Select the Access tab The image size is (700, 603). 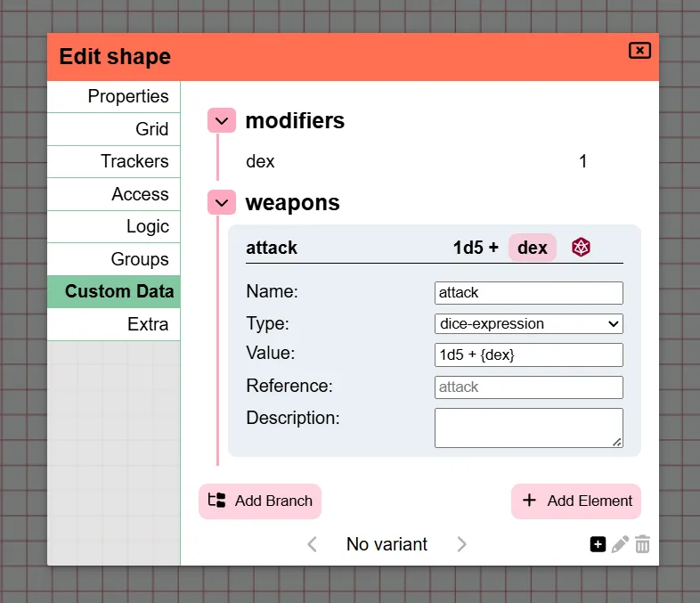114,194
